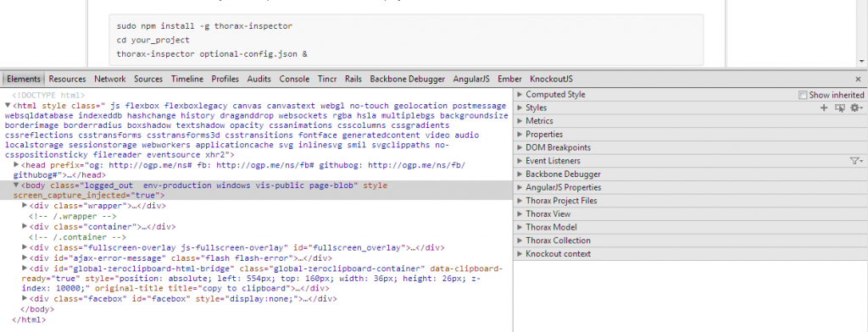Collapse the body element node

tap(16, 185)
